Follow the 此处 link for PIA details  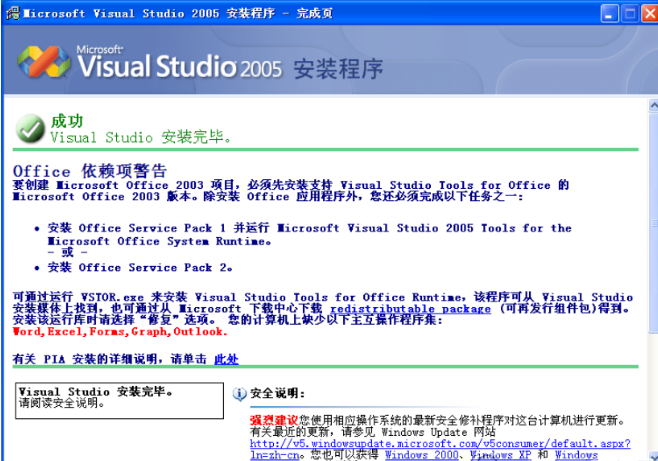point(226,359)
